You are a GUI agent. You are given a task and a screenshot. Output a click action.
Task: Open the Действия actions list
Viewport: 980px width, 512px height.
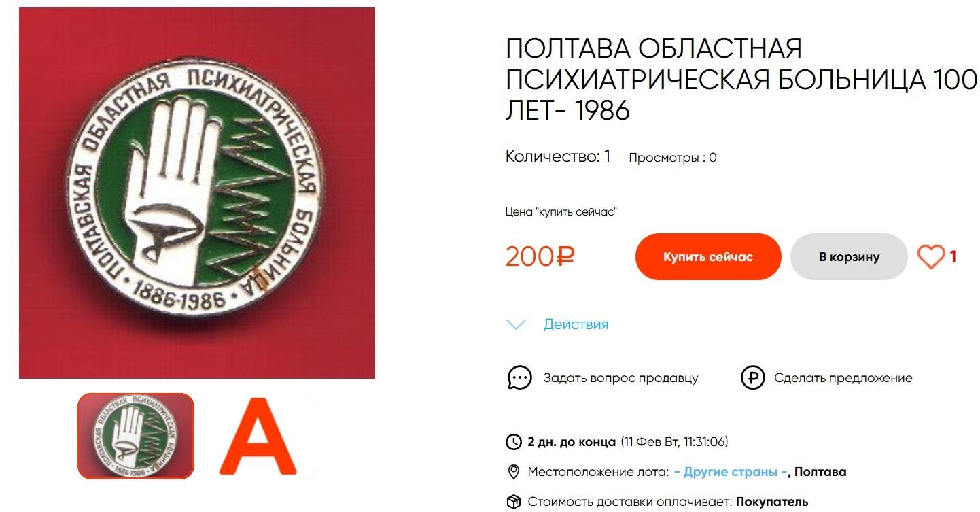(576, 324)
